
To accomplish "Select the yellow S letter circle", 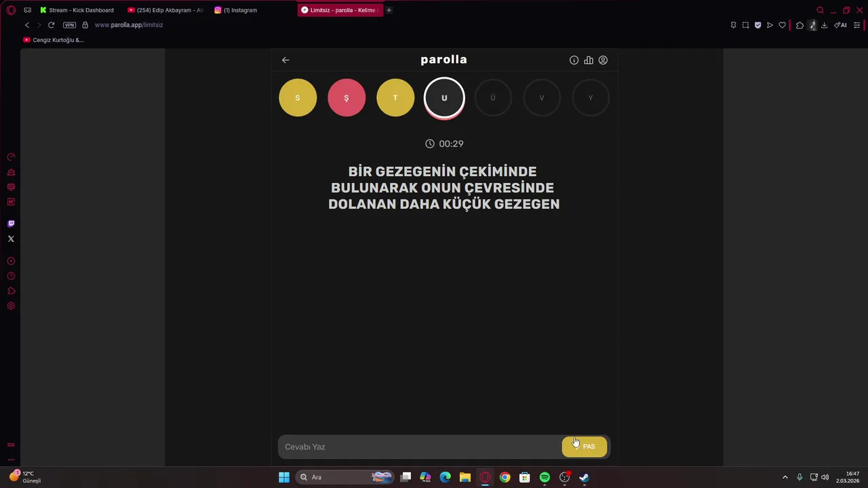I will [x=298, y=98].
